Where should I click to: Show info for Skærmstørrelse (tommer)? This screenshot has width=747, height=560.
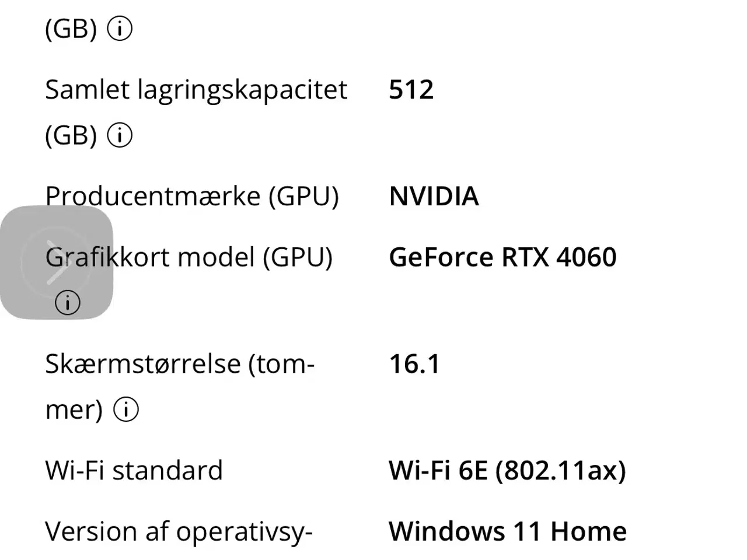(126, 409)
